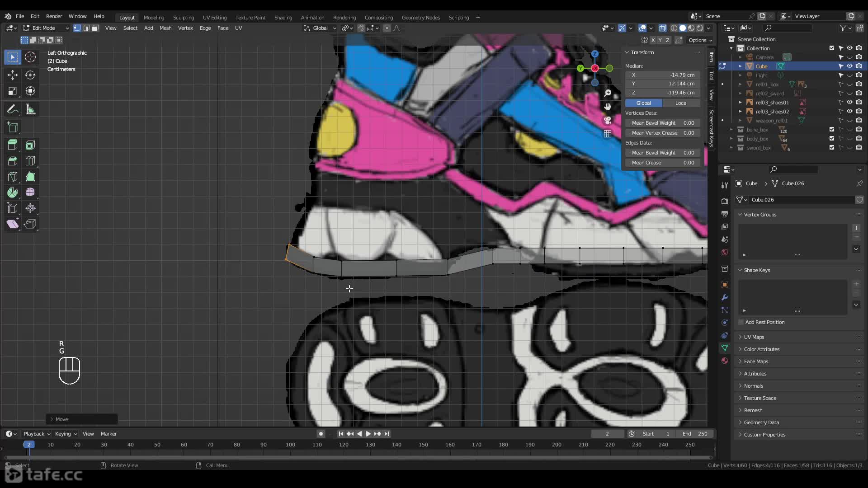Enable Add Rest Position checkbox
Image resolution: width=868 pixels, height=488 pixels.
click(x=741, y=322)
